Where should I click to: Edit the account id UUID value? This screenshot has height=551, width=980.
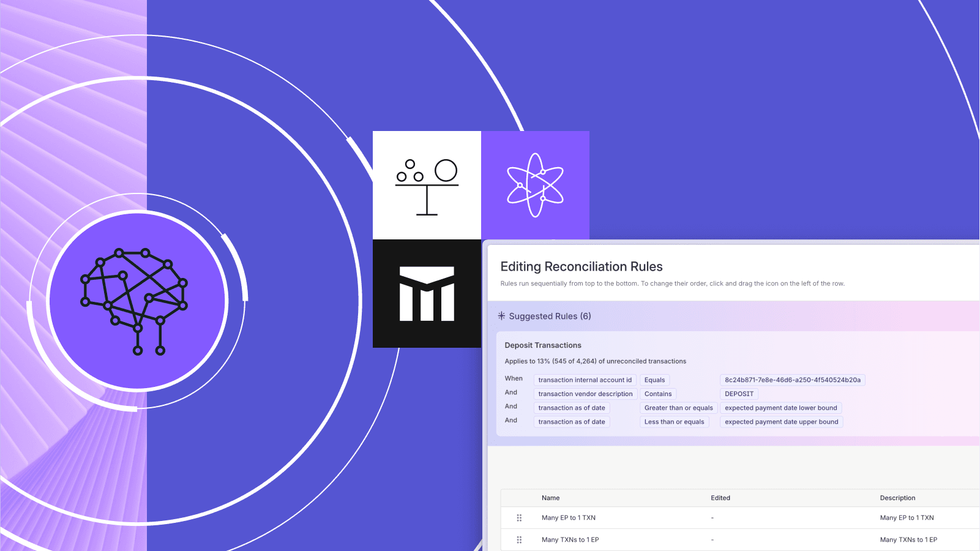pos(792,380)
